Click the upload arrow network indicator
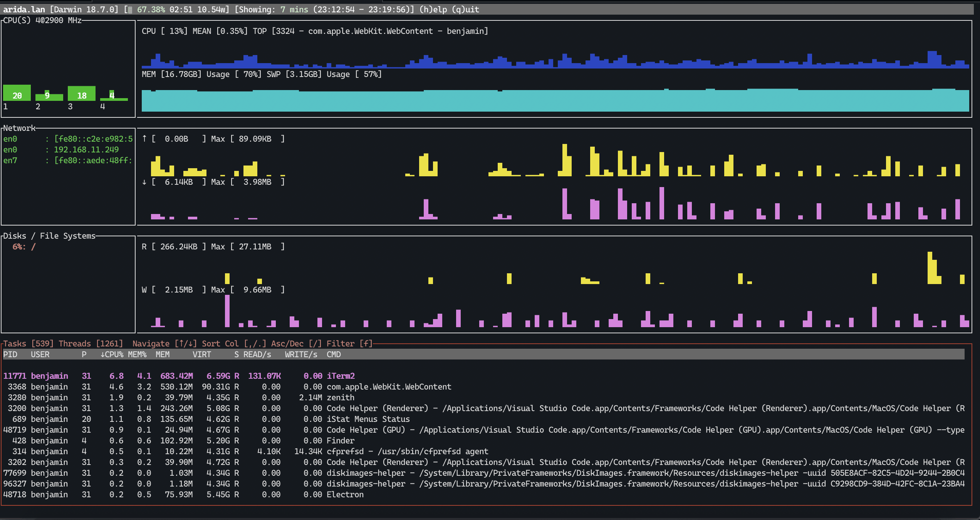Viewport: 980px width, 520px height. click(144, 139)
